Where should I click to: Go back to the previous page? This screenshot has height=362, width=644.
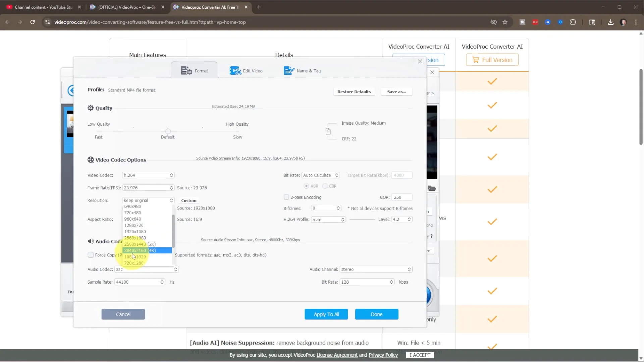(7, 22)
